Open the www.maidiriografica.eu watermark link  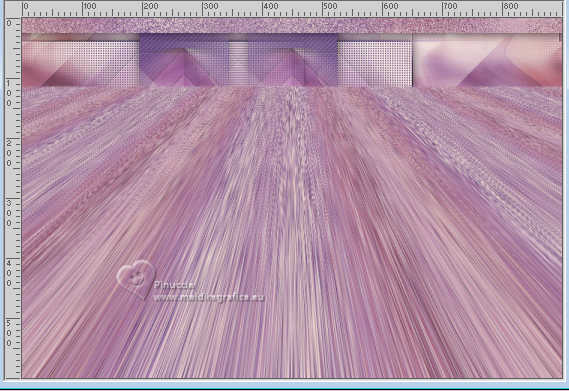point(209,298)
